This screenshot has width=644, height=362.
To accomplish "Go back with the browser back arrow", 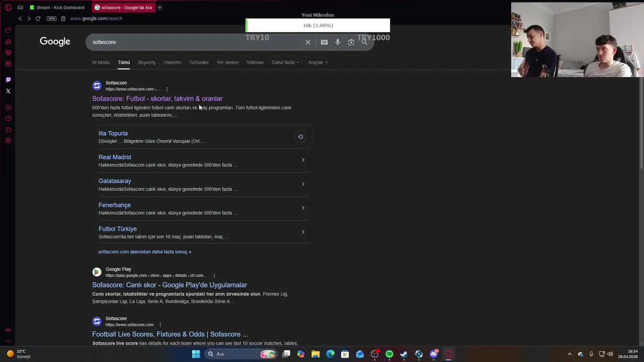I will tap(20, 19).
